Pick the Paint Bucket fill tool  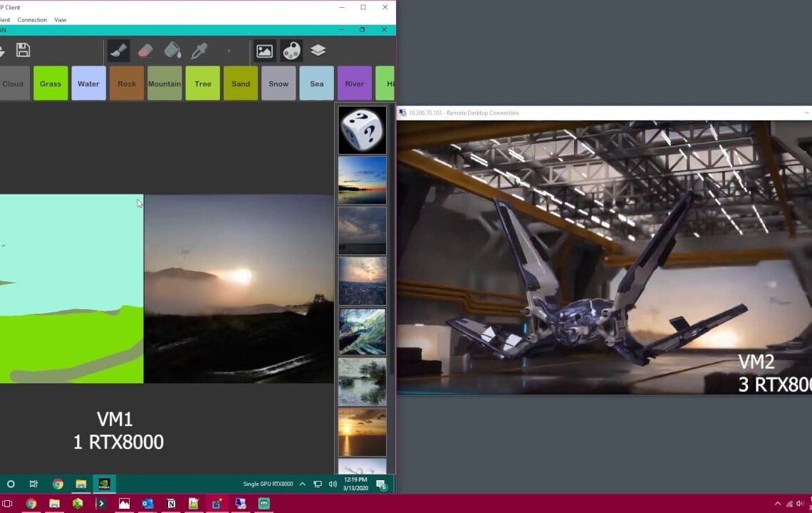pos(172,50)
